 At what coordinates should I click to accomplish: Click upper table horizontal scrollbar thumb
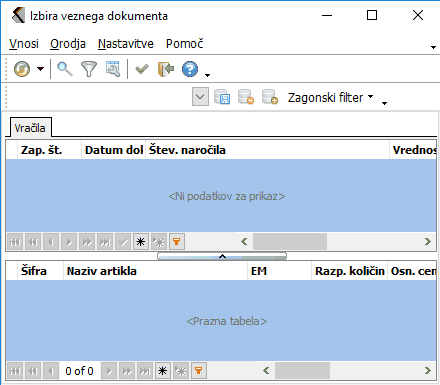point(290,241)
